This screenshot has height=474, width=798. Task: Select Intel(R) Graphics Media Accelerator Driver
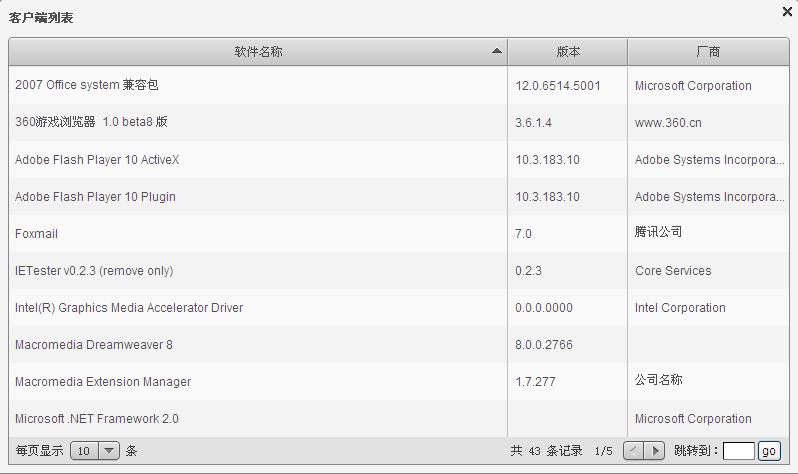click(x=399, y=308)
